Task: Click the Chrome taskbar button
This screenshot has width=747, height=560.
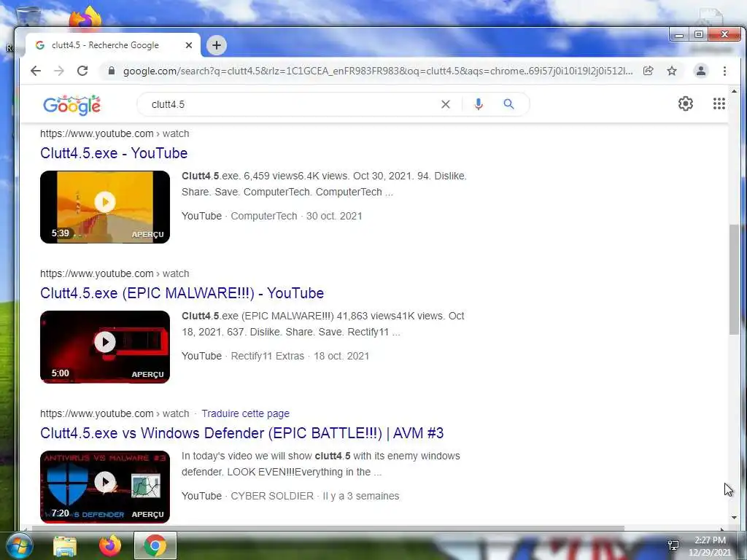Action: 155,545
